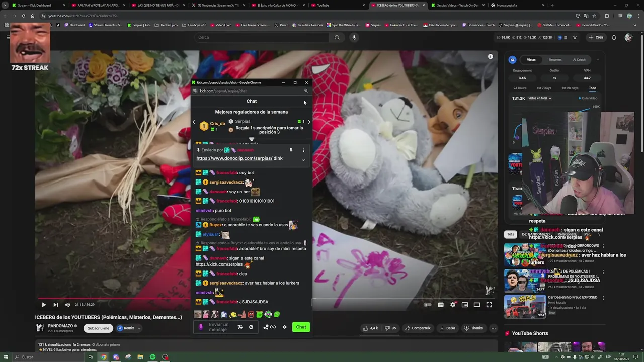The height and width of the screenshot is (362, 644).
Task: Select the AI Coach tab
Action: (579, 60)
